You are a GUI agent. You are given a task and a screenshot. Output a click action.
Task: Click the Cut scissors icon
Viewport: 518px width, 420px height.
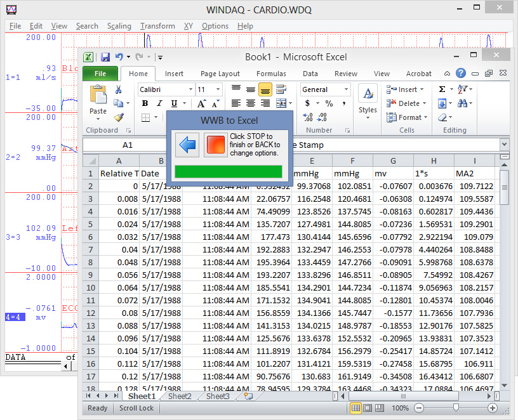click(x=118, y=89)
